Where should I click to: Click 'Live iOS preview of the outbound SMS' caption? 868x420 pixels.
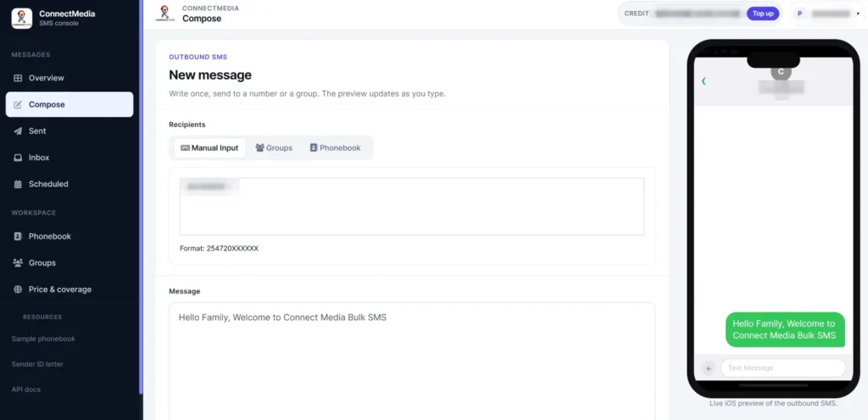tap(773, 403)
